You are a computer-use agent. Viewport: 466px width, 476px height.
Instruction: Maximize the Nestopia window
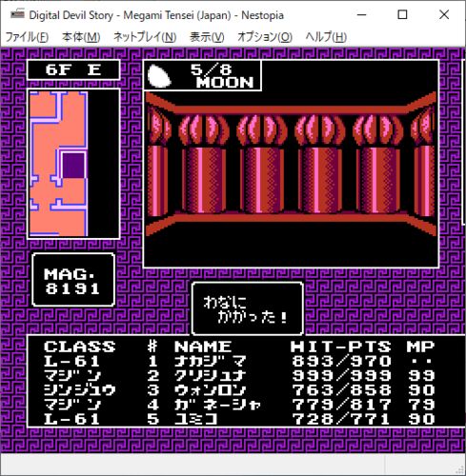click(402, 14)
